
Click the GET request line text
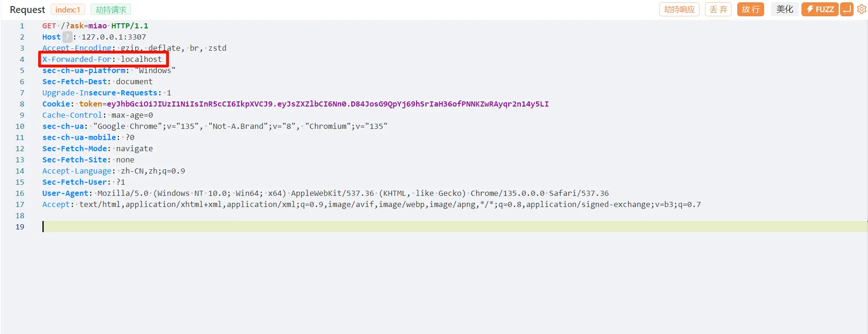[x=95, y=26]
